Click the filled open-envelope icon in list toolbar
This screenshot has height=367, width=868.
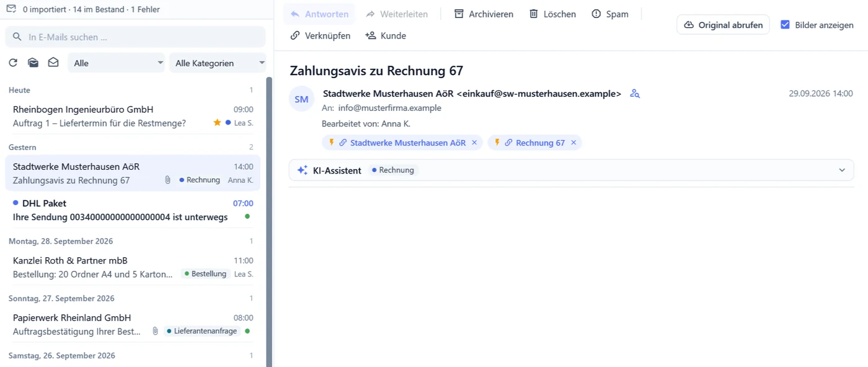pyautogui.click(x=33, y=63)
